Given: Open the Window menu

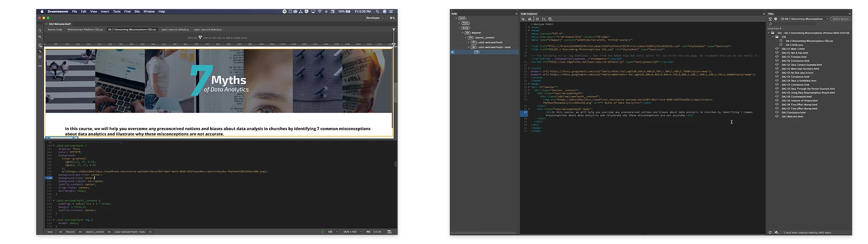Looking at the screenshot, I should (149, 11).
